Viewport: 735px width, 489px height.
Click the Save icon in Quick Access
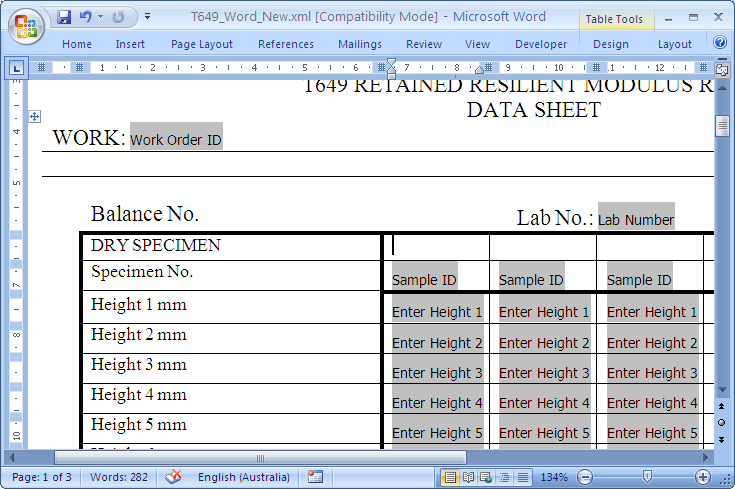click(x=64, y=17)
